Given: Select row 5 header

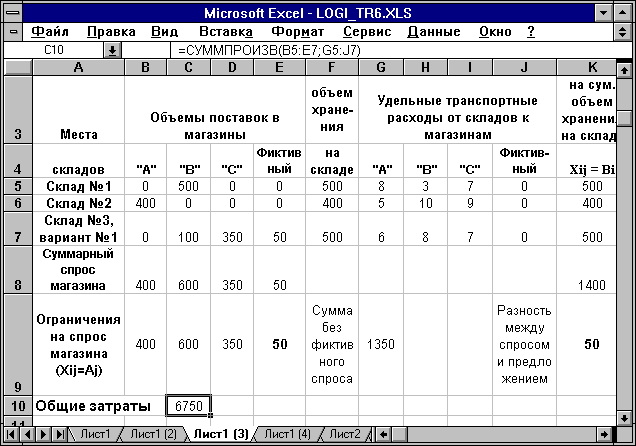Looking at the screenshot, I should [x=18, y=186].
